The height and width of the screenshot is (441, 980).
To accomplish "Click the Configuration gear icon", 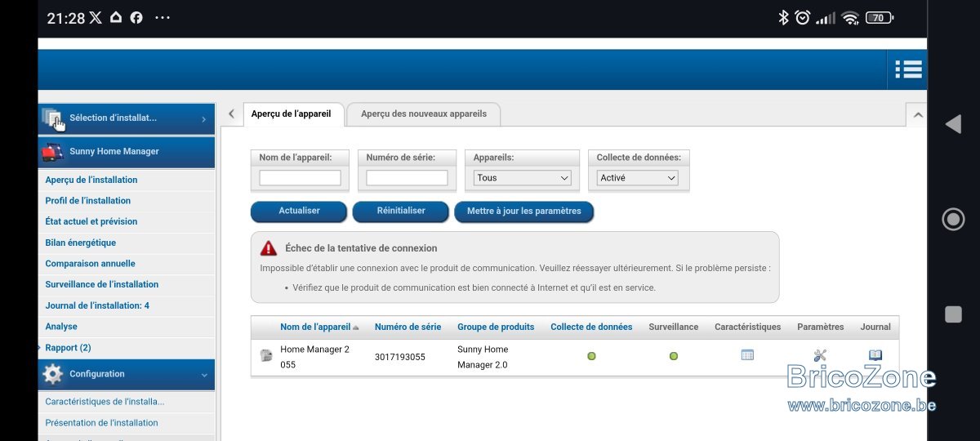I will click(52, 374).
